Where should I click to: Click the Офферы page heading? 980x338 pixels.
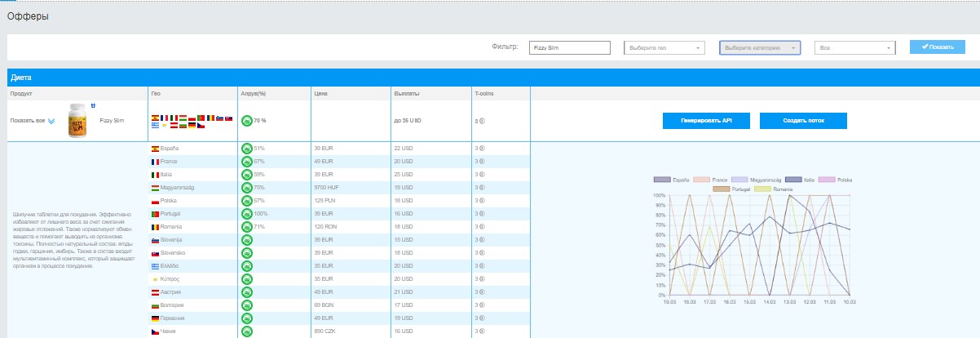tap(28, 16)
